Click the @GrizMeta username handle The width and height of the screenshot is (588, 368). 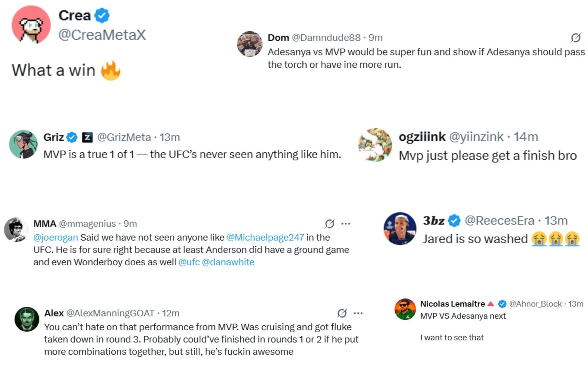(123, 137)
